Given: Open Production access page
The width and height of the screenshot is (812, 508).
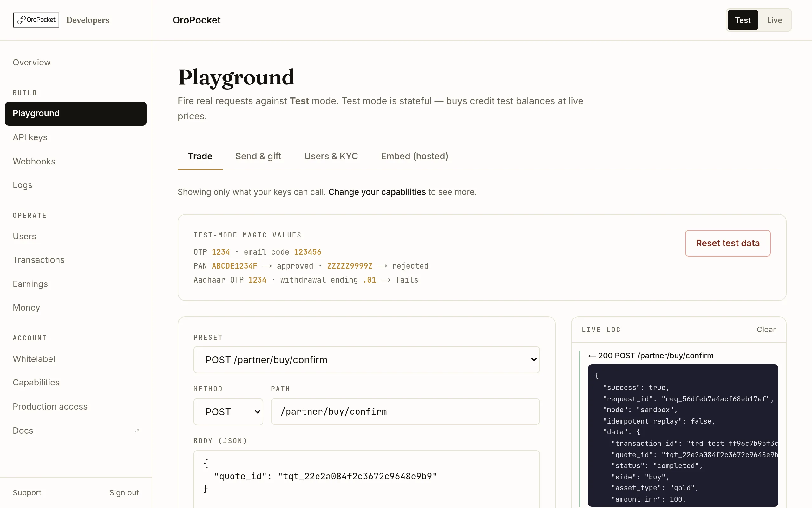Looking at the screenshot, I should [x=75, y=406].
